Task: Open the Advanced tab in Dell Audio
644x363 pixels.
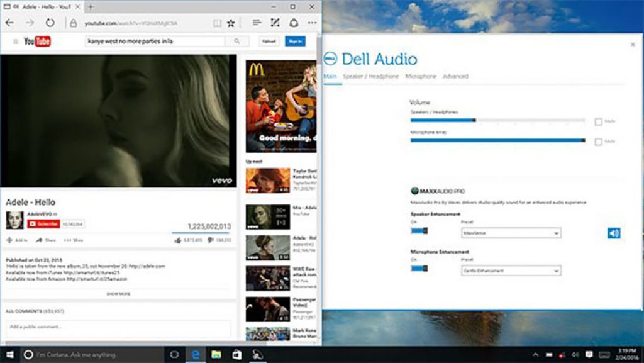Action: point(455,76)
